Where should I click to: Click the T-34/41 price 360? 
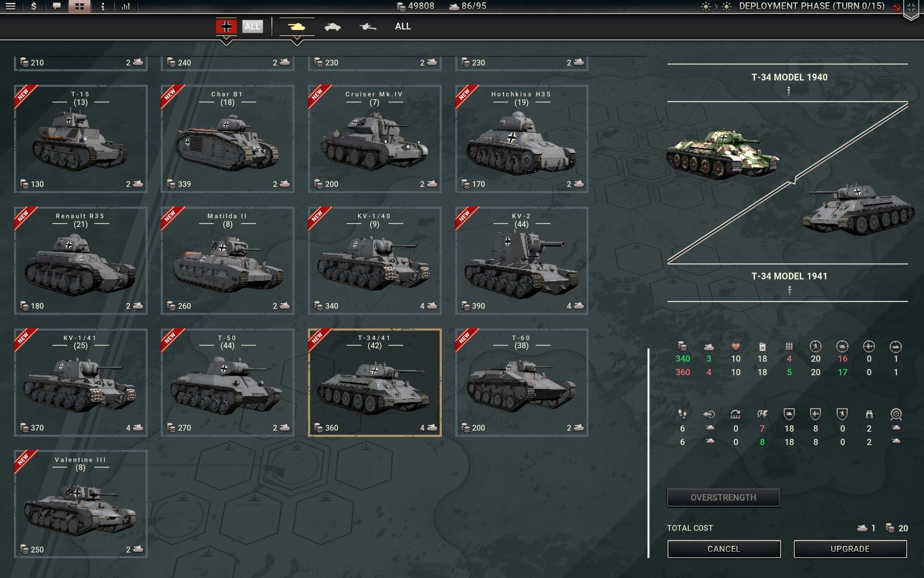click(x=332, y=428)
